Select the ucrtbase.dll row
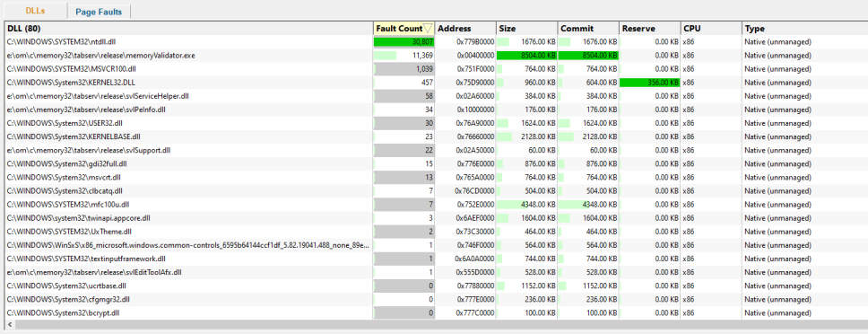 (436, 286)
